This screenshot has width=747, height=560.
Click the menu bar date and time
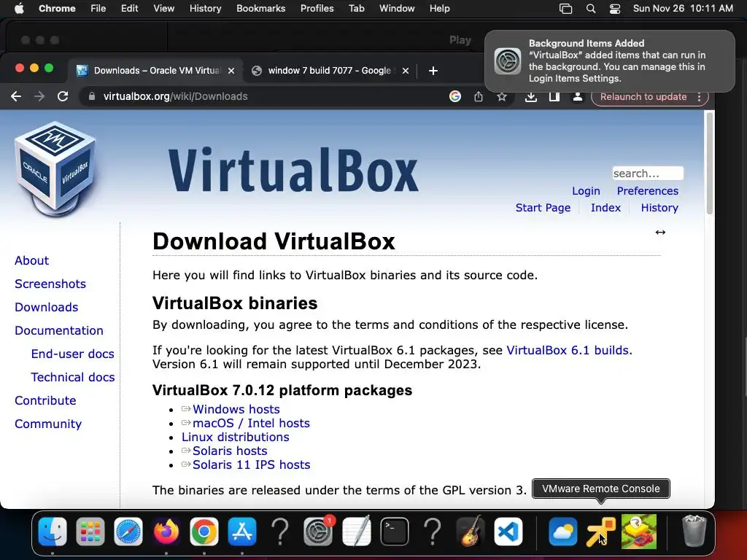(x=683, y=9)
